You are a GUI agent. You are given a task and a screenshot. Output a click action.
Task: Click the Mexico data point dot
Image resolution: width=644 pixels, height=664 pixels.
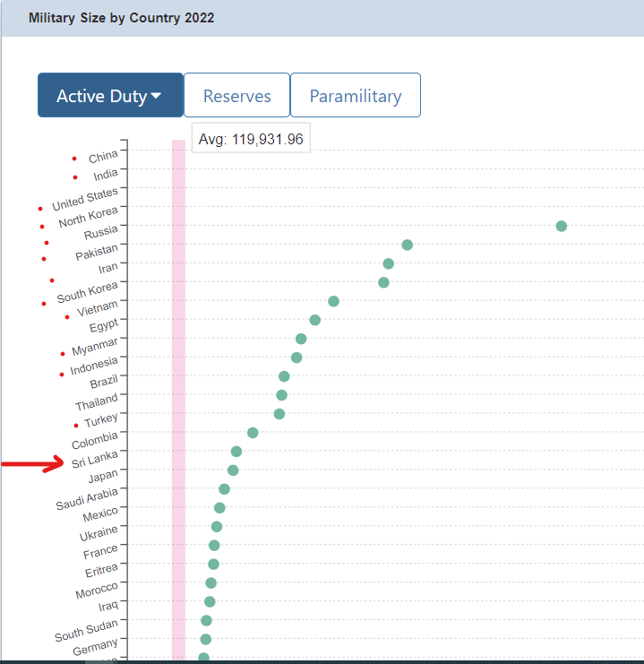pos(219,508)
